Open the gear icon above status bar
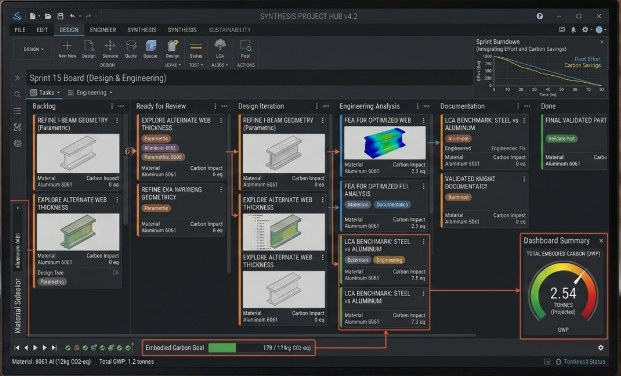 click(601, 347)
